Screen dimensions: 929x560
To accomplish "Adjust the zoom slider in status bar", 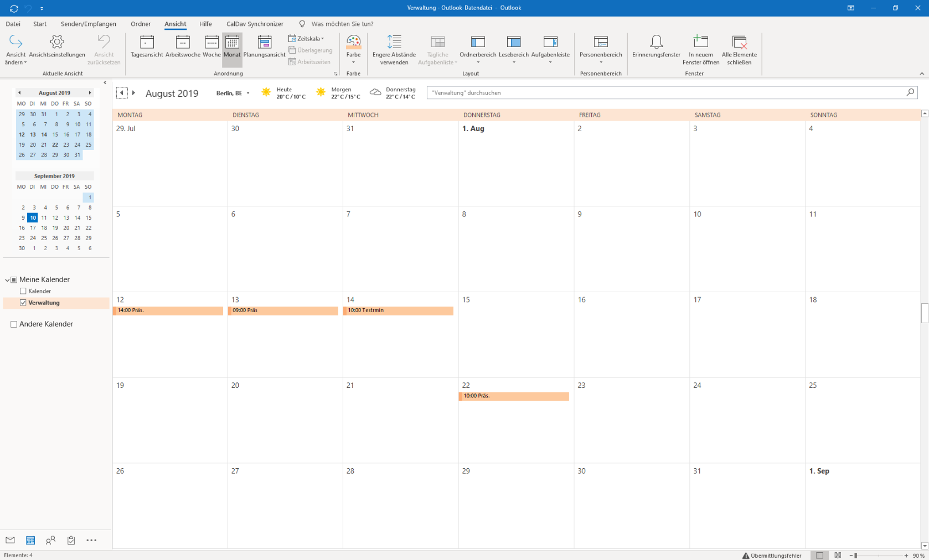I will (856, 556).
